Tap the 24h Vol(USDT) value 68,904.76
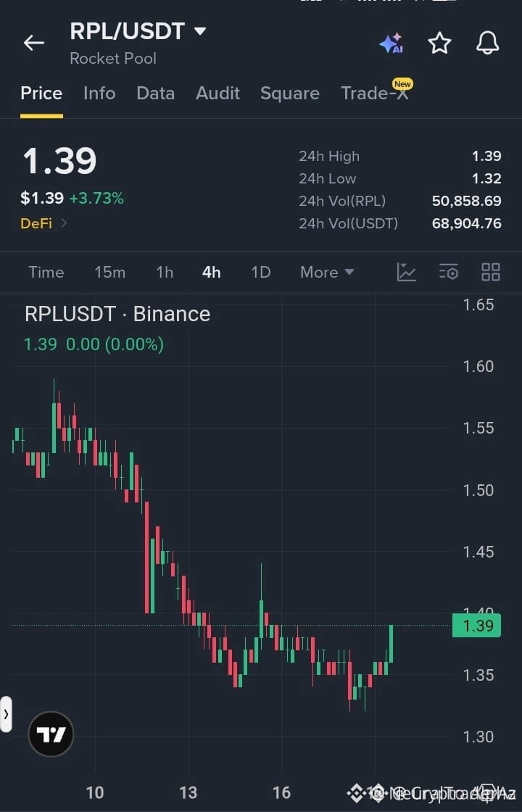 [467, 224]
